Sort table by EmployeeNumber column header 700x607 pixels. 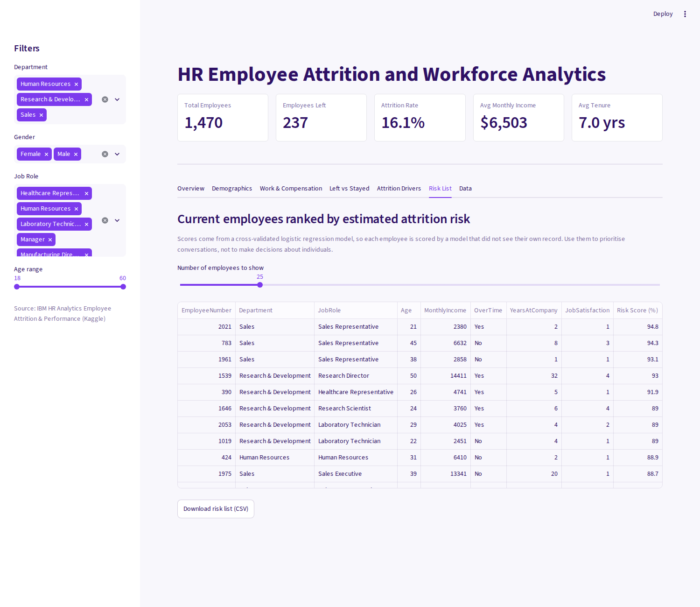click(206, 311)
